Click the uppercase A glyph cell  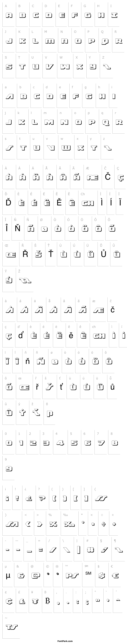tap(9, 15)
